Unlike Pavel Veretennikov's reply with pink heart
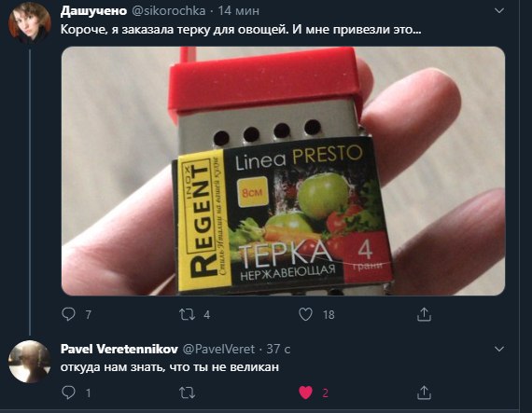Image resolution: width=532 pixels, height=413 pixels. (306, 392)
